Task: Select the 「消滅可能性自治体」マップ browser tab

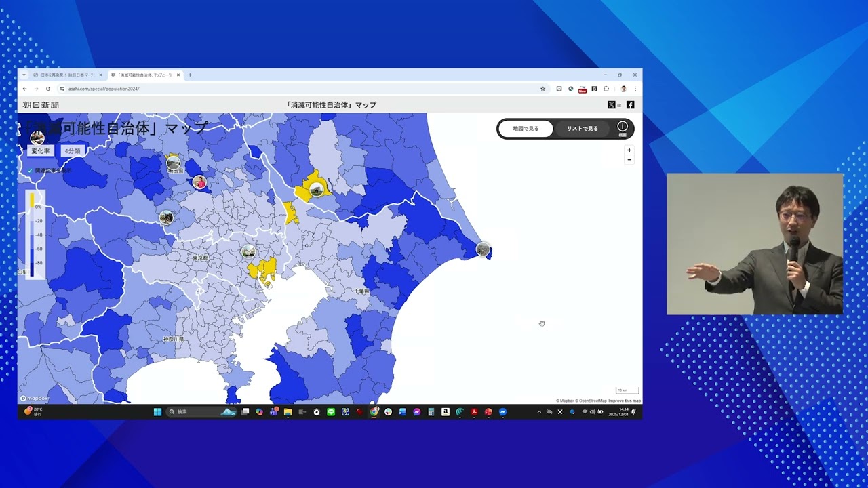Action: click(144, 75)
